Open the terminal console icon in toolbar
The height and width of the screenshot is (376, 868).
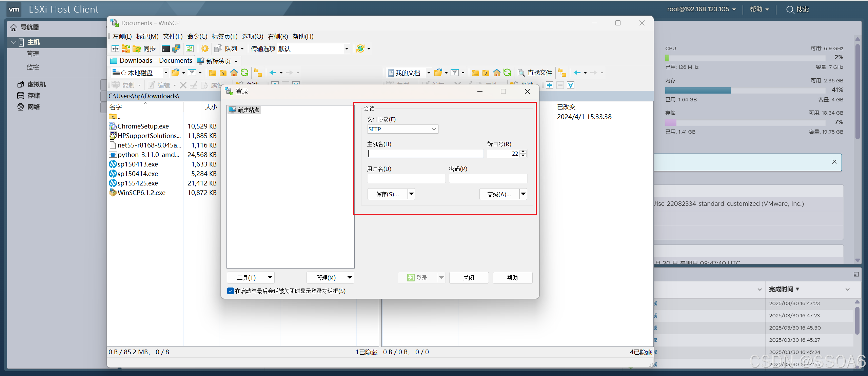165,49
